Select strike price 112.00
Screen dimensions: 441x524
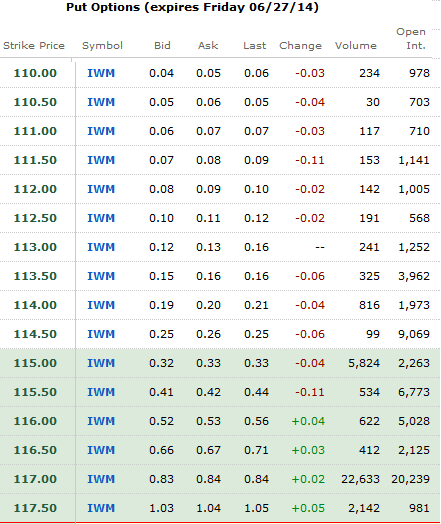35,189
